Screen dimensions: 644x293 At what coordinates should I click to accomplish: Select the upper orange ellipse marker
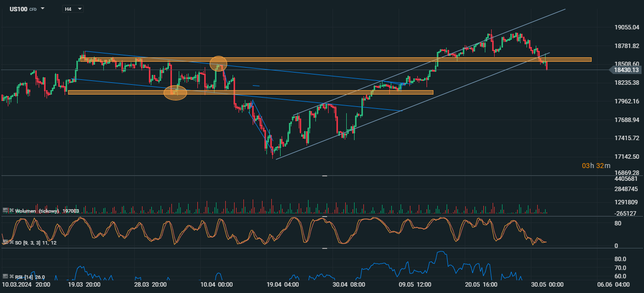pos(218,63)
